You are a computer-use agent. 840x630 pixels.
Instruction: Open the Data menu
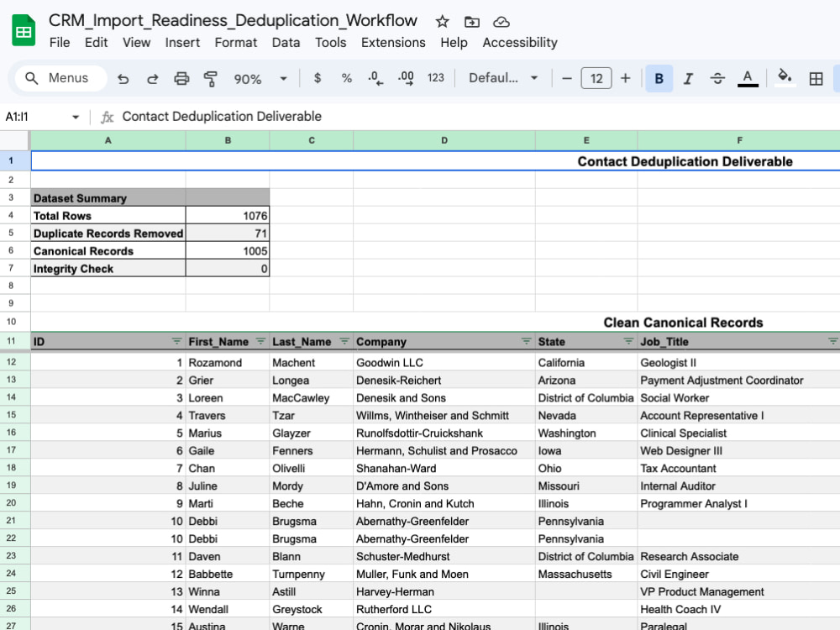(286, 42)
